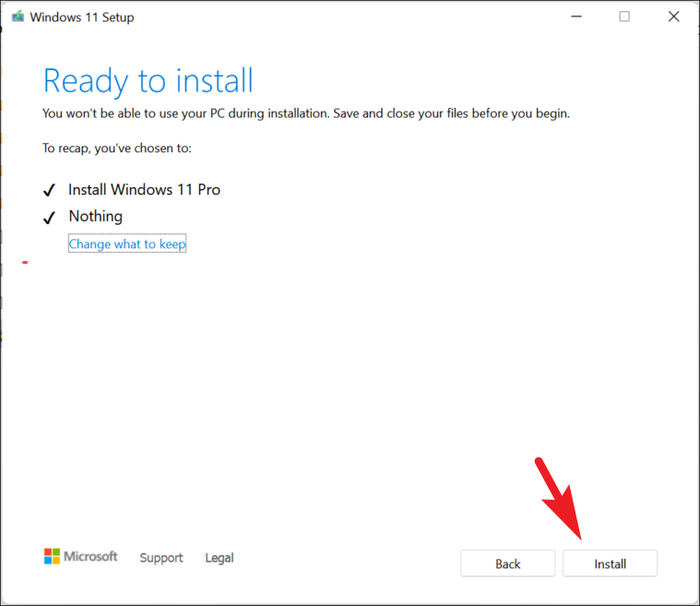Viewport: 700px width, 606px height.
Task: Minimize the Windows 11 Setup window
Action: 576,17
